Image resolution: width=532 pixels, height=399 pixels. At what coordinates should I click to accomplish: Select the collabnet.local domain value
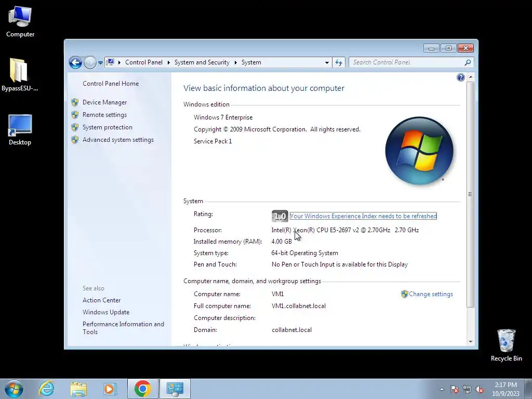(x=291, y=330)
